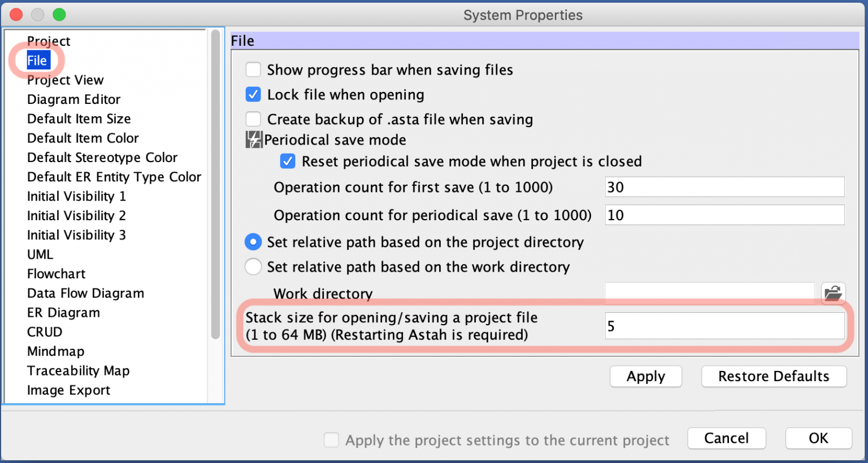The height and width of the screenshot is (463, 868).
Task: Click Restore Defaults
Action: point(774,376)
